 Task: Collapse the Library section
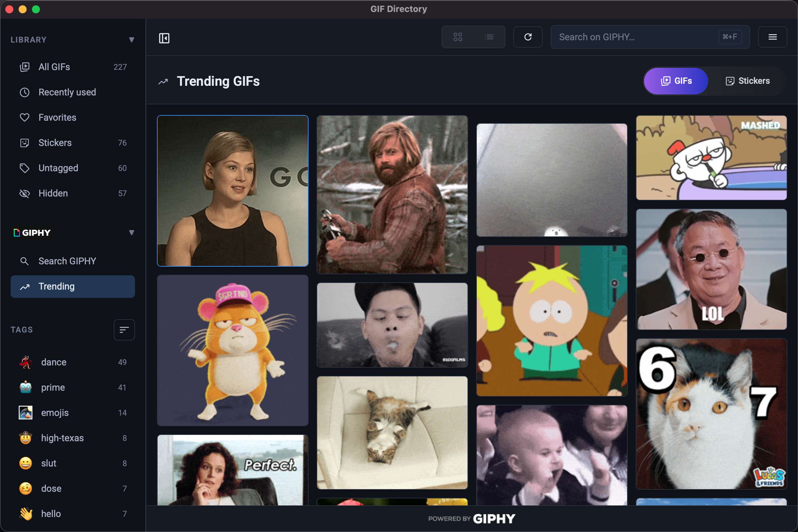(x=132, y=40)
